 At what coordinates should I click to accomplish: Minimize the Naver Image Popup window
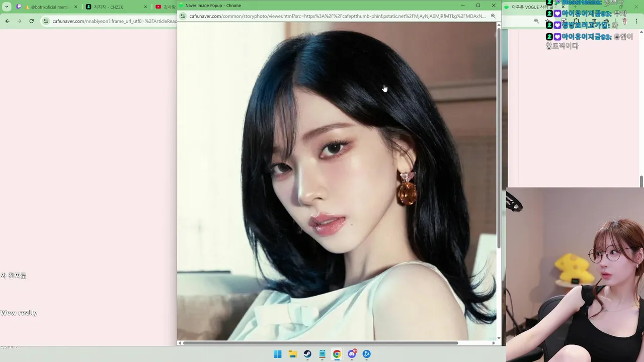pyautogui.click(x=463, y=6)
